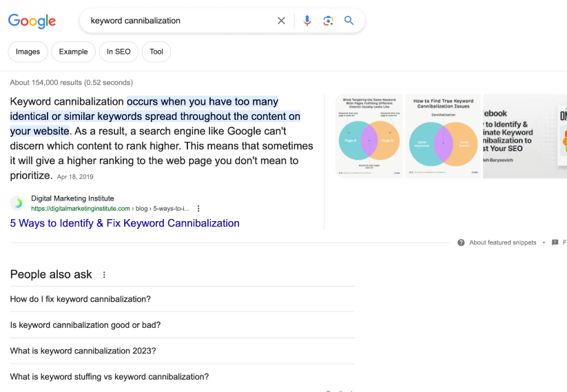
Task: Start voice search with microphone icon
Action: click(307, 21)
